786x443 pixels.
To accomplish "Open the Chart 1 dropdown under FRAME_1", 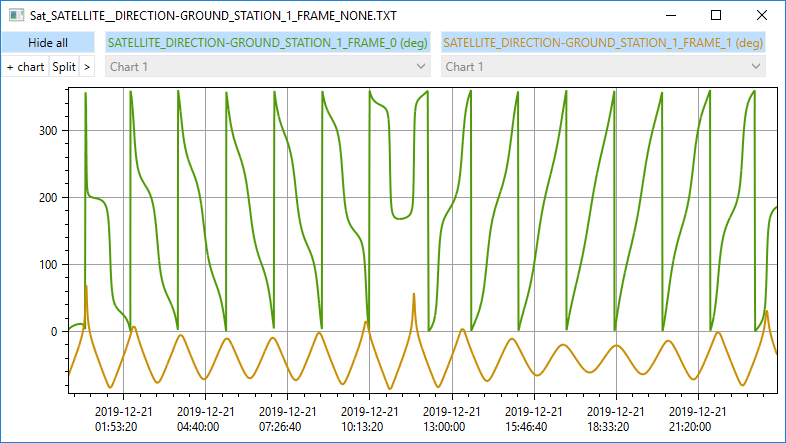I will [x=603, y=67].
